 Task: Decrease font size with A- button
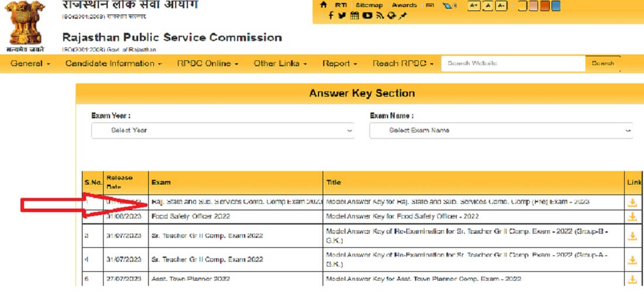[501, 6]
